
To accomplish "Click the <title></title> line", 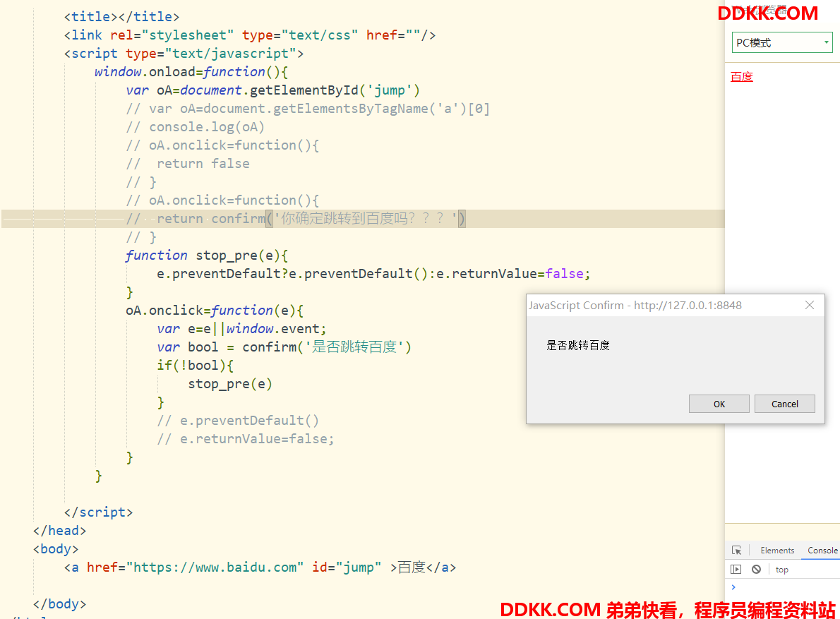I will point(121,17).
